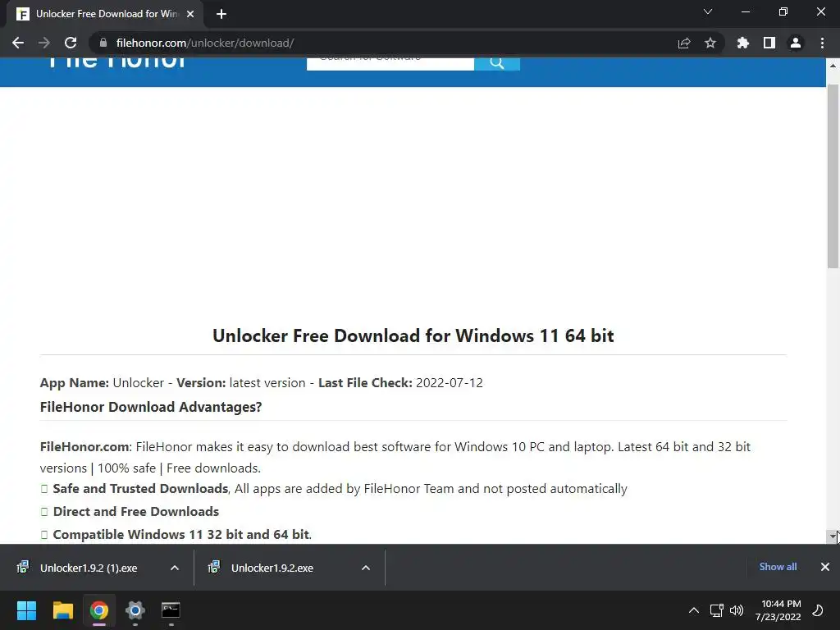This screenshot has height=630, width=840.
Task: Click the Direct and Free Downloads text
Action: point(135,512)
